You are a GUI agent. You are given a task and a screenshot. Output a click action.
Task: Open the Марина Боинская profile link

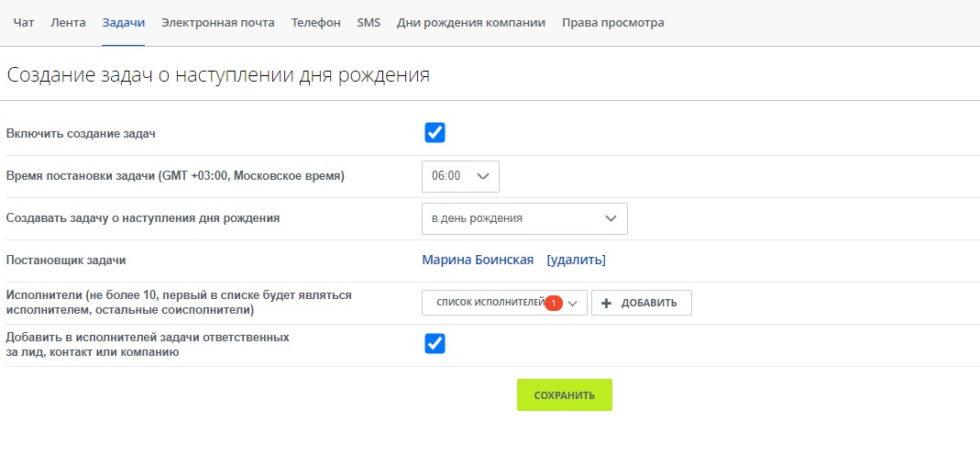[x=478, y=260]
